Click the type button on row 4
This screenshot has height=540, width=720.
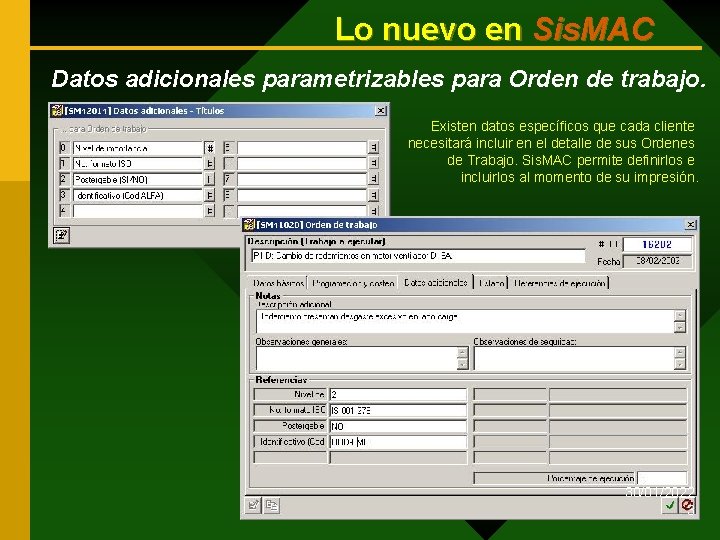tap(209, 211)
